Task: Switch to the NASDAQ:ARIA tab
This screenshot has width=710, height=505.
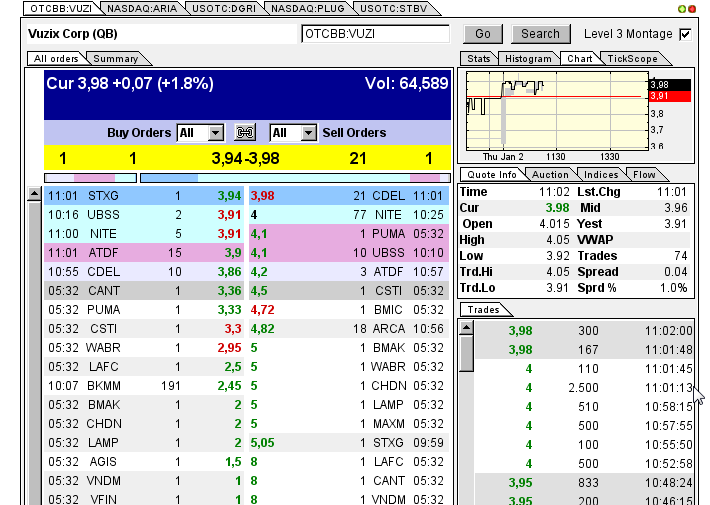Action: (142, 8)
